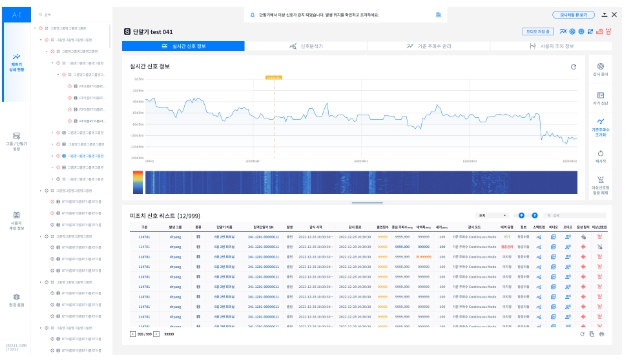Click the print icon below the table
Image resolution: width=626 pixels, height=362 pixels.
(x=602, y=334)
